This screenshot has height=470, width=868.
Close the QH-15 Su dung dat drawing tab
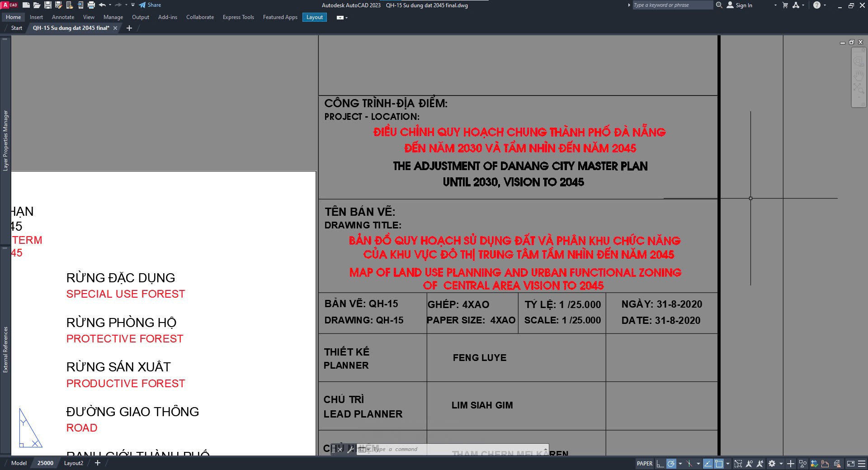pyautogui.click(x=115, y=28)
